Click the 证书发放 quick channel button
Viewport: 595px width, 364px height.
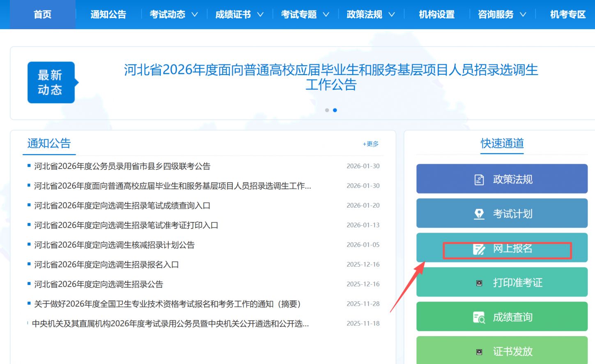pos(502,350)
